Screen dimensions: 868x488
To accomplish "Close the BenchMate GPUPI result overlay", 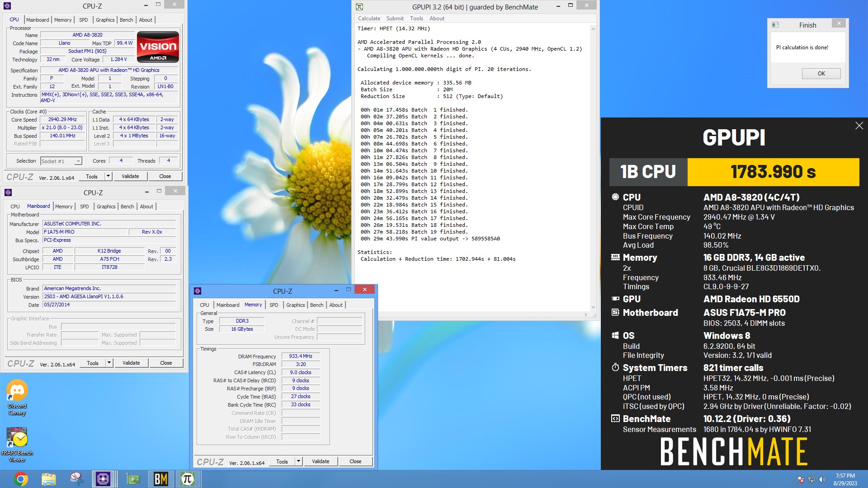I will (x=859, y=126).
